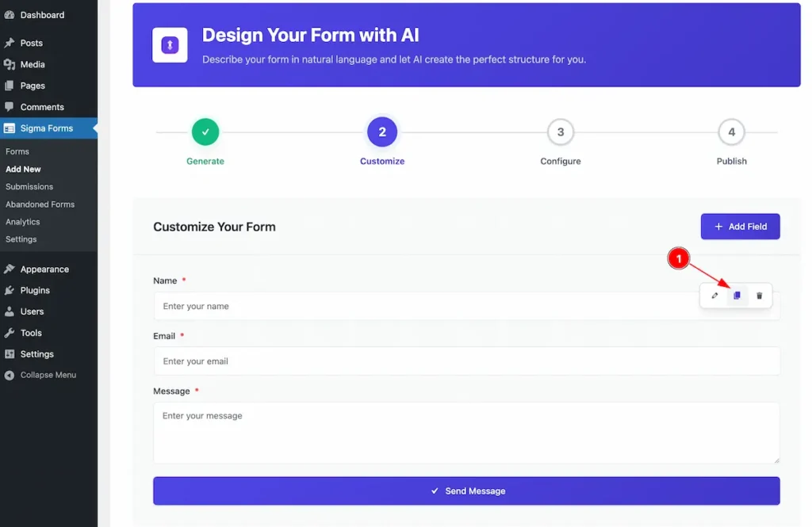Focus the Enter your email input

[x=466, y=361]
